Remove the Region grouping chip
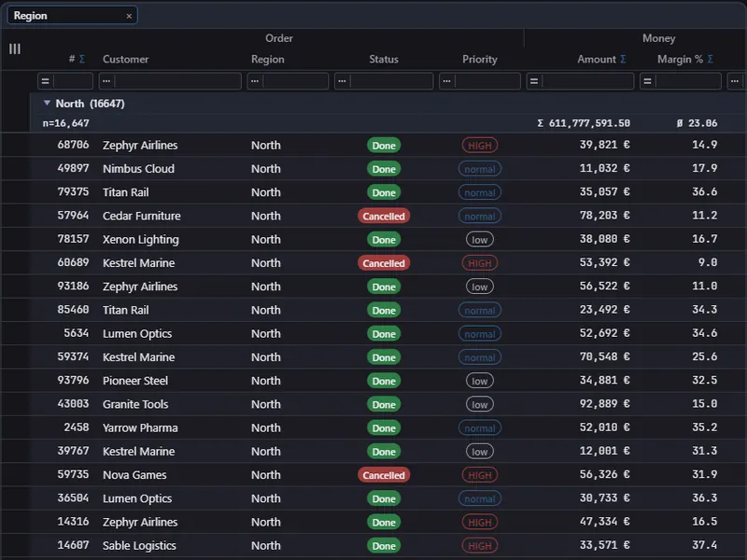This screenshot has height=560, width=747. coord(129,16)
